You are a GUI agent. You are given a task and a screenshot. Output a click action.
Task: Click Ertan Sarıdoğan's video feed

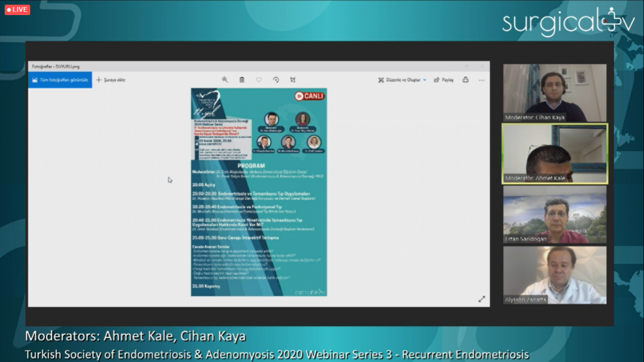[x=554, y=214]
